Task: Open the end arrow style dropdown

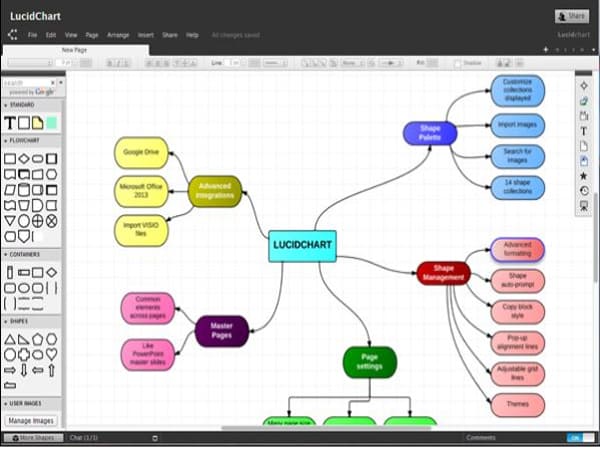Action: pyautogui.click(x=391, y=63)
